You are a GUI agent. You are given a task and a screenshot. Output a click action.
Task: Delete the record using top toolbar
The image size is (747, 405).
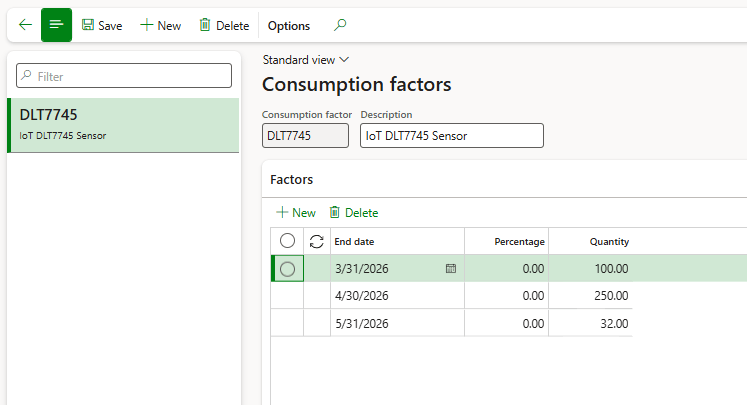224,25
